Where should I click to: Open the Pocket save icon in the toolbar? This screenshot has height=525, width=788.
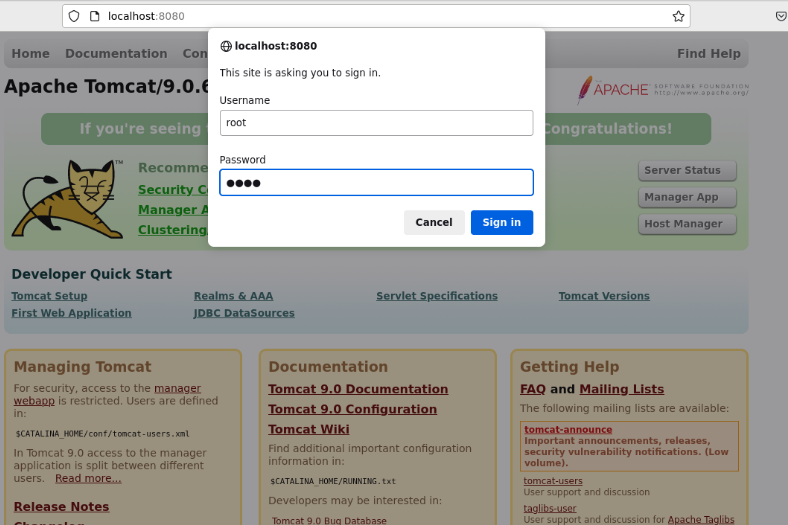coord(781,16)
